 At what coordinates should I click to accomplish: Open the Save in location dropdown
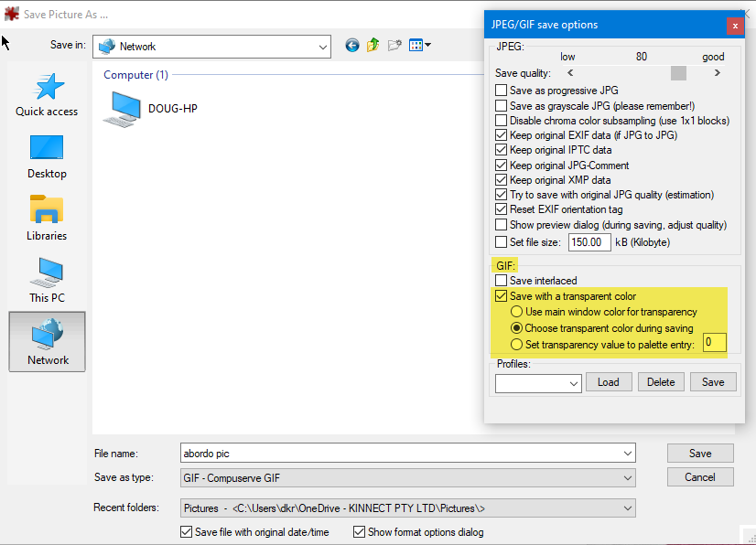point(211,47)
